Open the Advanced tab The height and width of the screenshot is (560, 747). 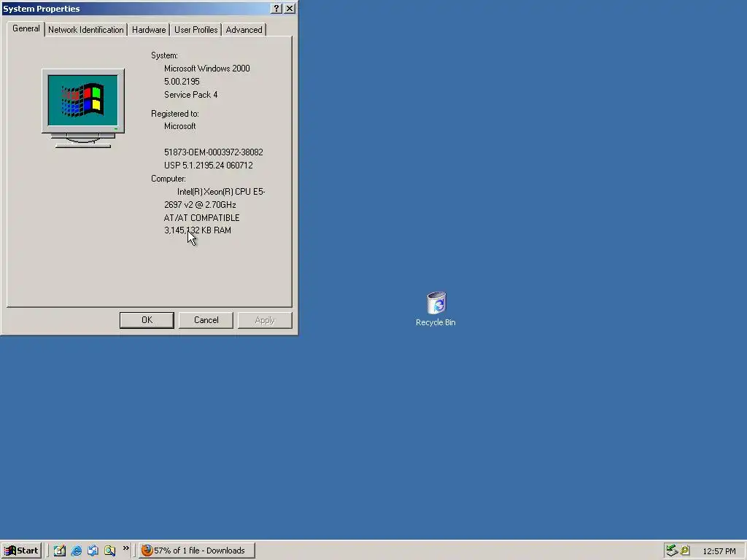244,29
